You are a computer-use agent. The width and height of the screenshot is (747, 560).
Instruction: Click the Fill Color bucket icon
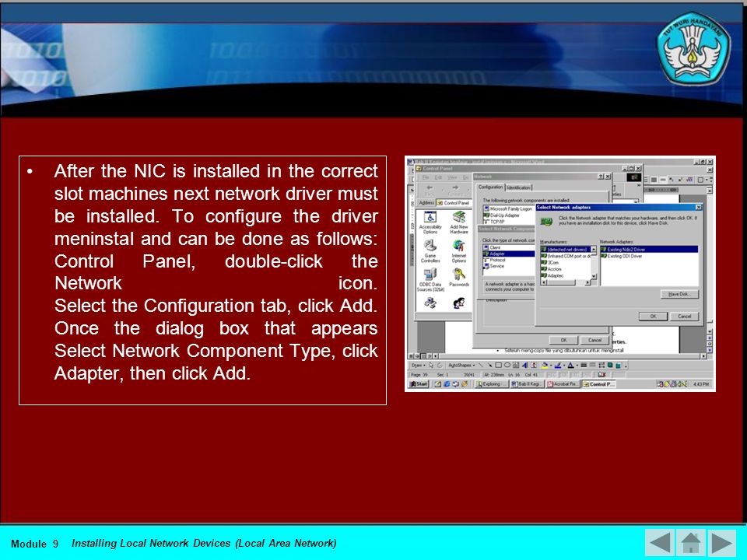click(x=545, y=366)
